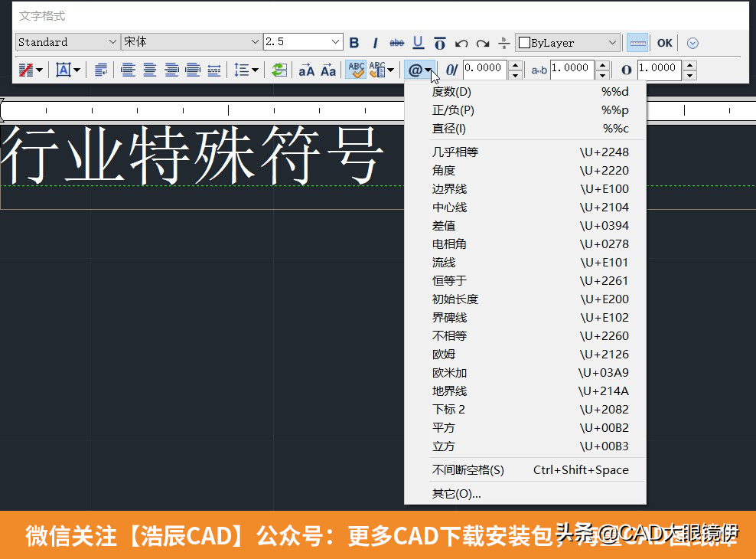
Task: Open the edit dictionaries dropdown
Action: (382, 70)
